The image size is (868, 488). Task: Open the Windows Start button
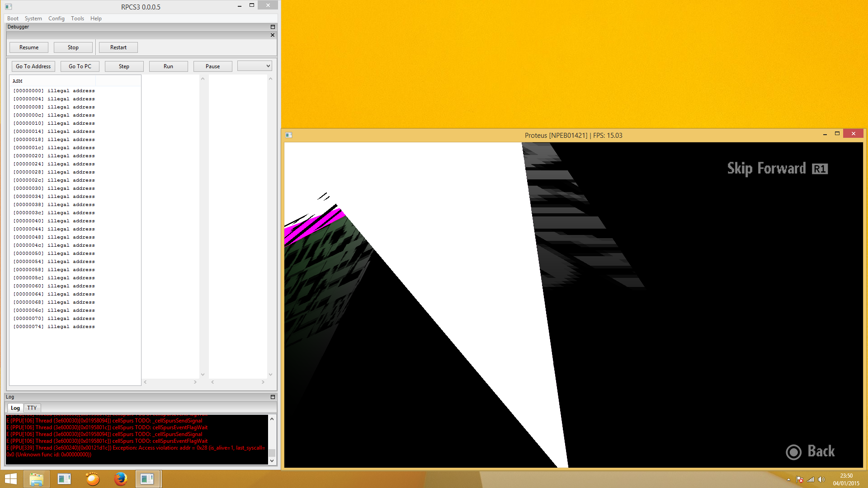[x=10, y=479]
